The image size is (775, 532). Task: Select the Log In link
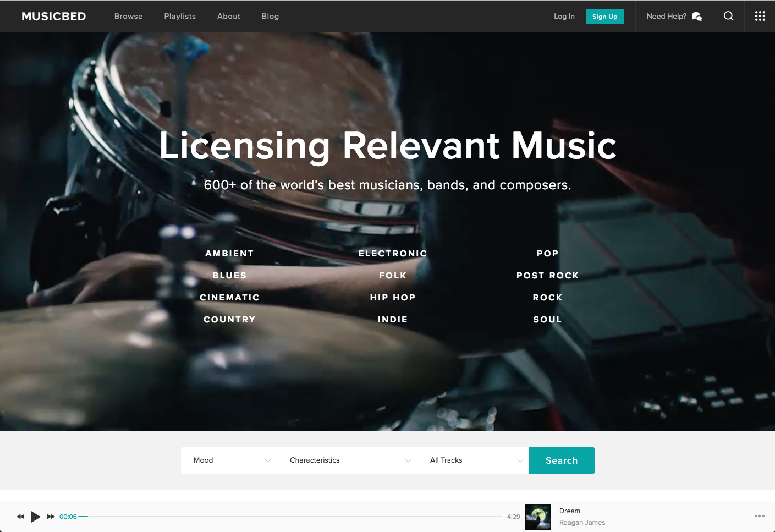click(x=564, y=16)
